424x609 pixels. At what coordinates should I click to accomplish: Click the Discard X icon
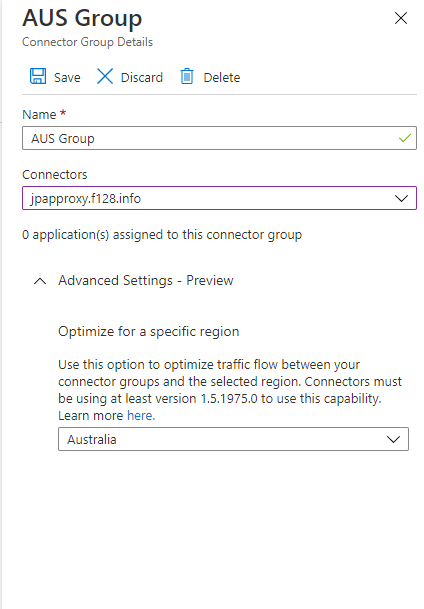click(x=105, y=76)
